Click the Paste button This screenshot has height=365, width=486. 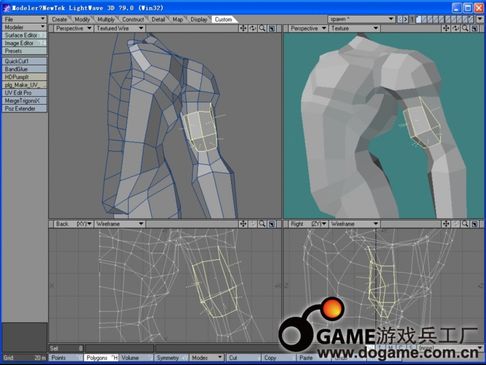tap(314, 358)
